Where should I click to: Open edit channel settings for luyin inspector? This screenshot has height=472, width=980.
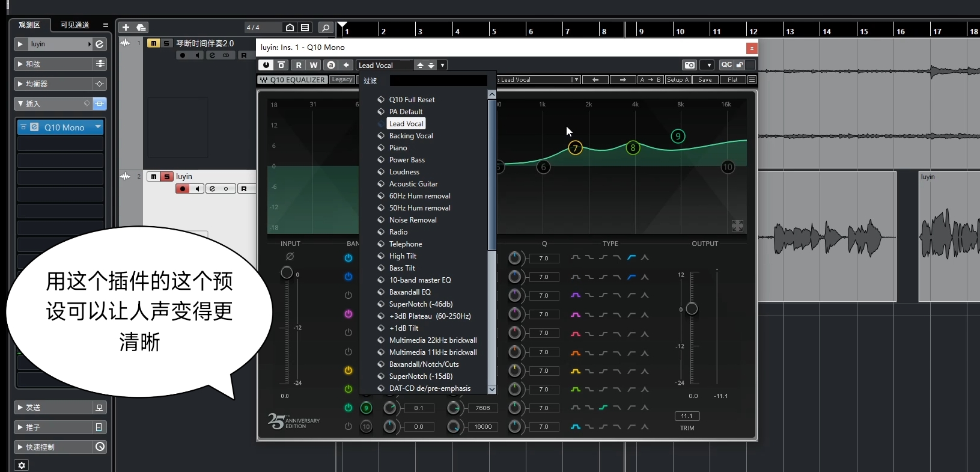[x=100, y=44]
